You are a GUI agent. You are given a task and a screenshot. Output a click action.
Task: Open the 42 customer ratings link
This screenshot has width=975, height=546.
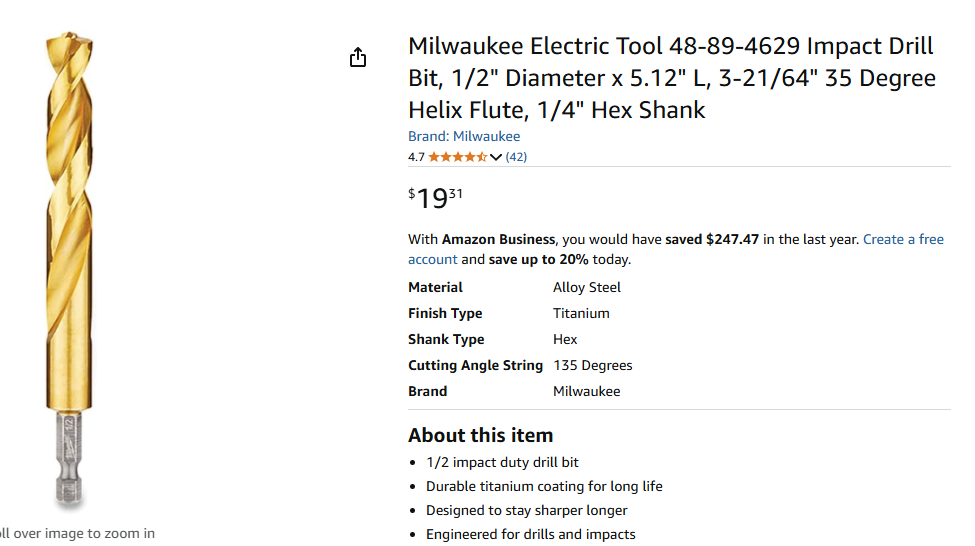click(516, 157)
